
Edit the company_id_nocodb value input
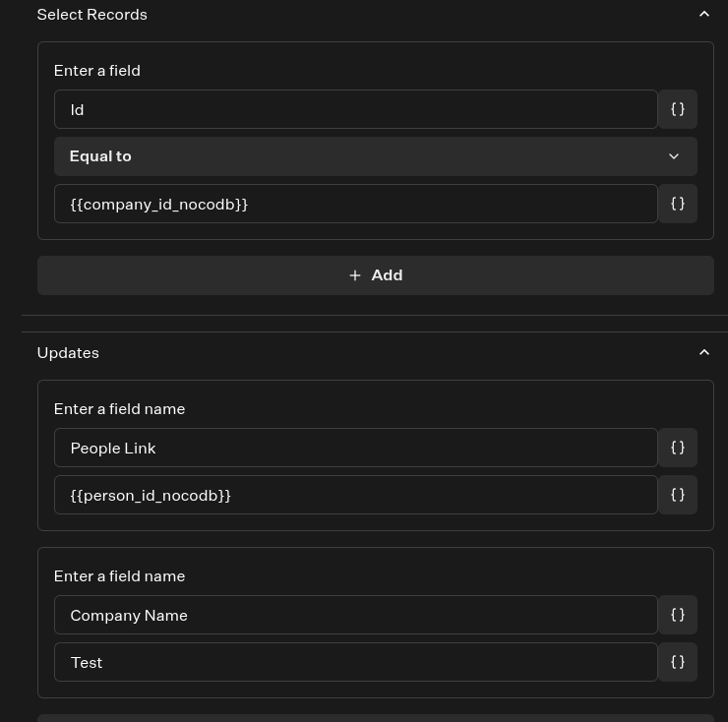(355, 204)
